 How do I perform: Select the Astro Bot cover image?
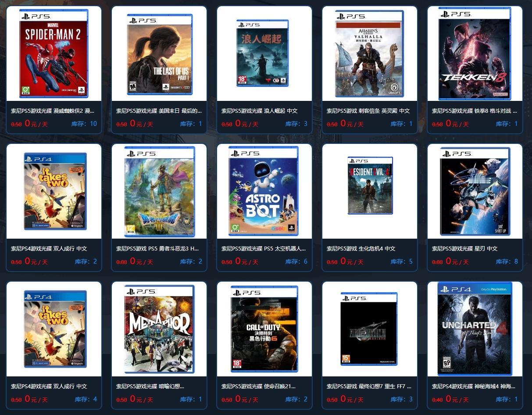coord(264,192)
